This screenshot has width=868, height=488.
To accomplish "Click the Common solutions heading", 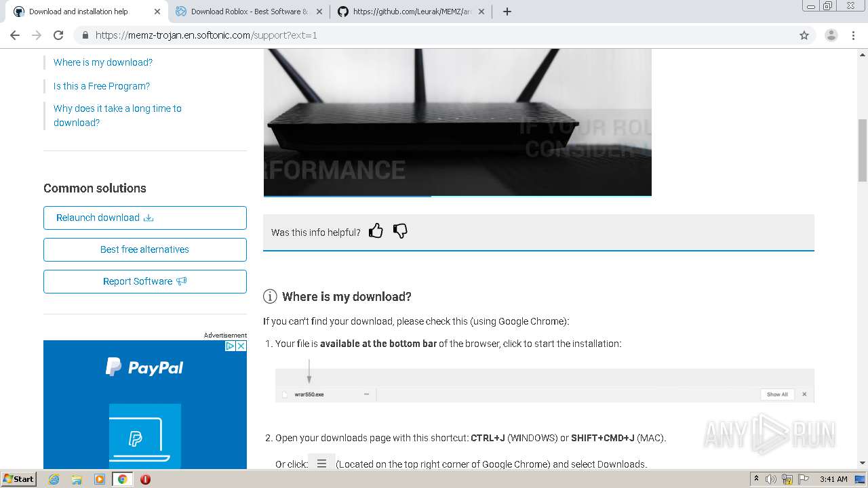I will (95, 188).
